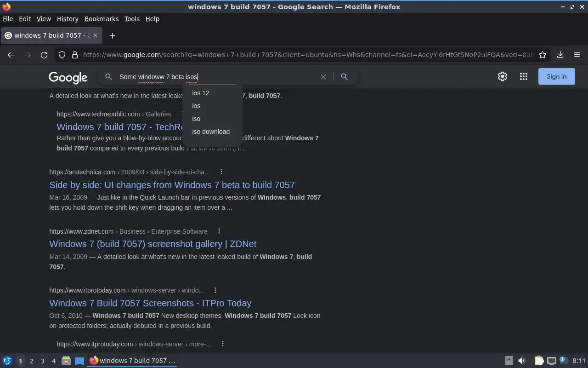Click the 8:11 clock in the taskbar
The height and width of the screenshot is (368, 588).
(579, 361)
